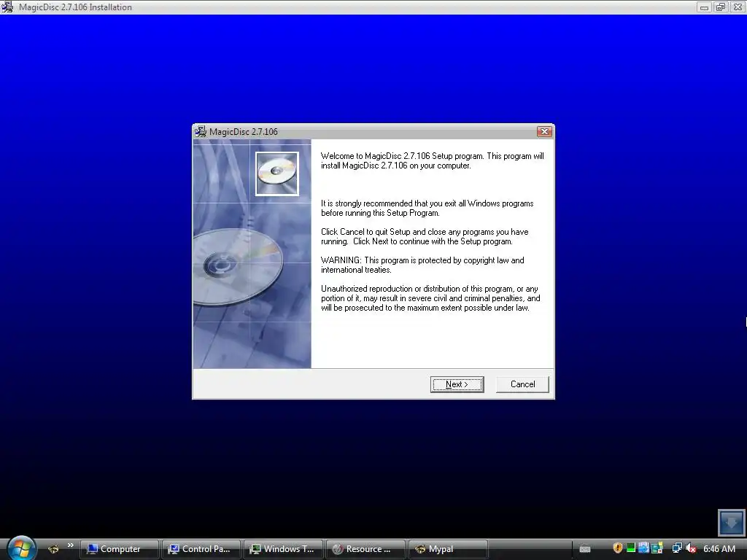Click the muted volume tray icon
Viewport: 747px width, 560px height.
tap(690, 548)
